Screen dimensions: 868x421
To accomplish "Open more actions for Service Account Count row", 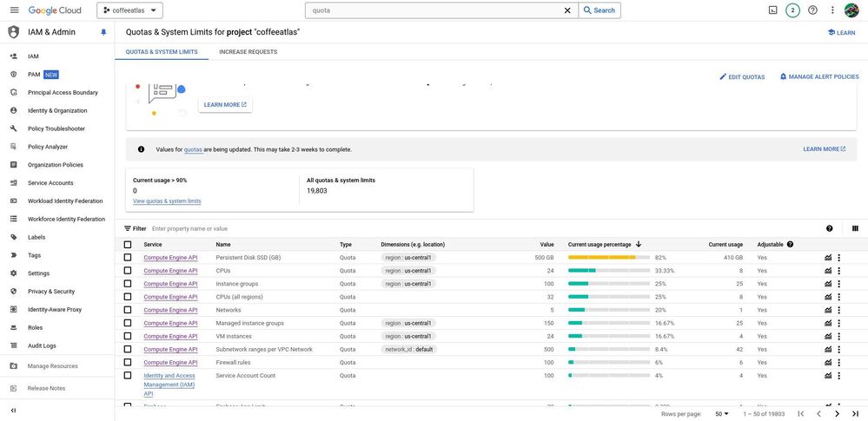I will pos(839,376).
